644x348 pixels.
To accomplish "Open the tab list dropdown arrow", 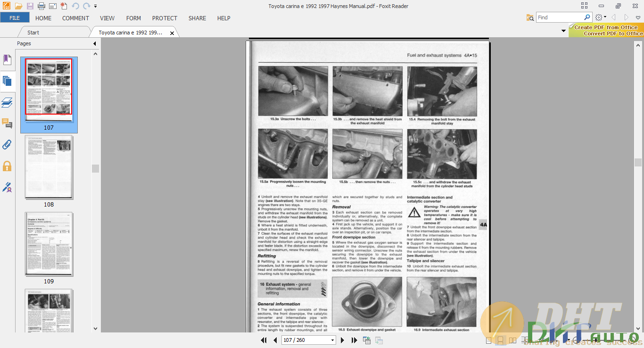I will pyautogui.click(x=563, y=31).
